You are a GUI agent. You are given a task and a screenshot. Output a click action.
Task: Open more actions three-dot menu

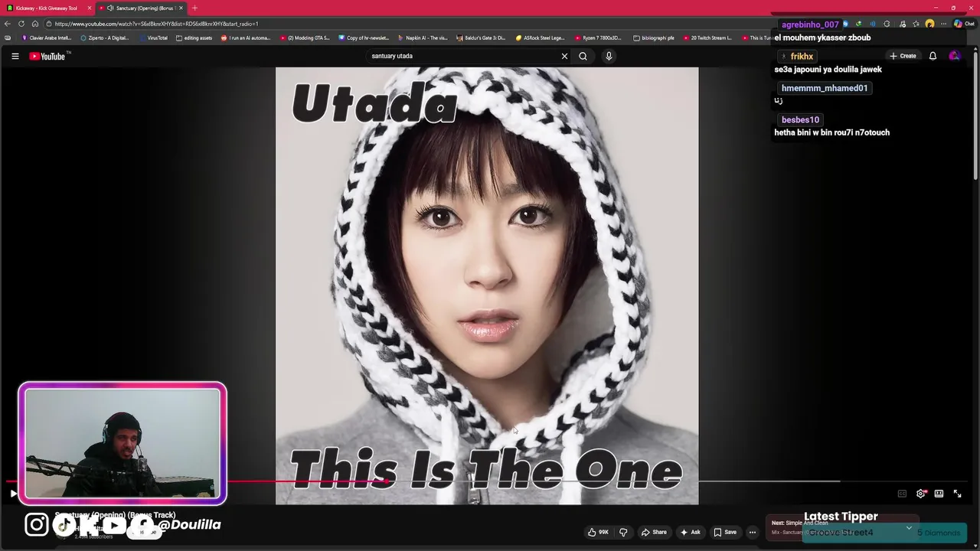click(x=753, y=532)
